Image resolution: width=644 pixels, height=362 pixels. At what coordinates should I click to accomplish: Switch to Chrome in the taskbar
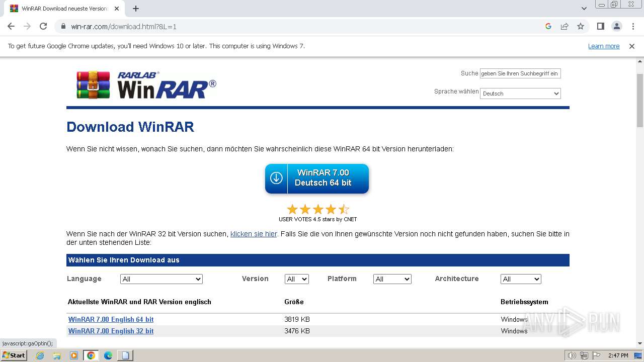(91, 355)
